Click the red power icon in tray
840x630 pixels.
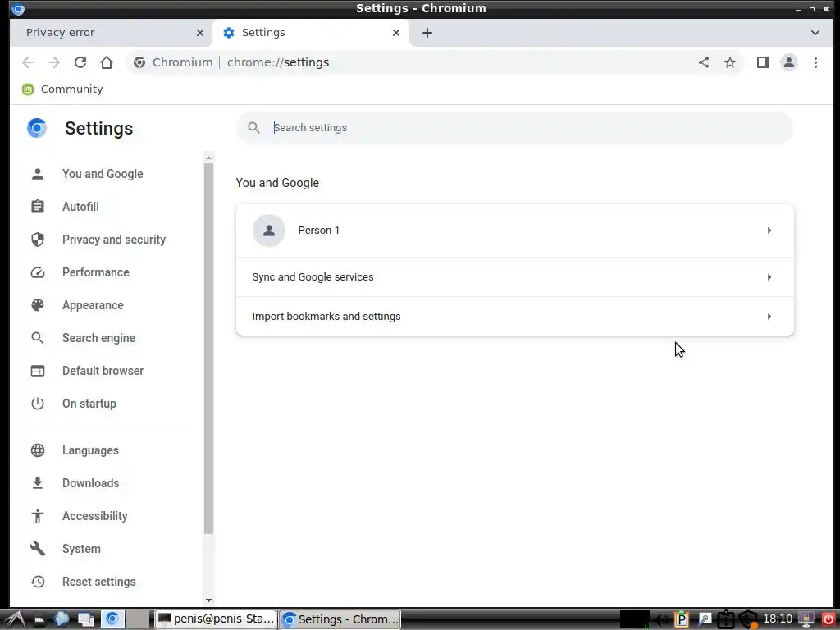pos(828,619)
